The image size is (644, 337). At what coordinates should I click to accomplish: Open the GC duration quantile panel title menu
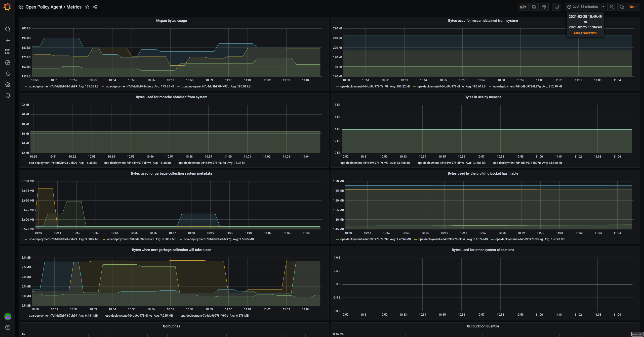pyautogui.click(x=483, y=326)
